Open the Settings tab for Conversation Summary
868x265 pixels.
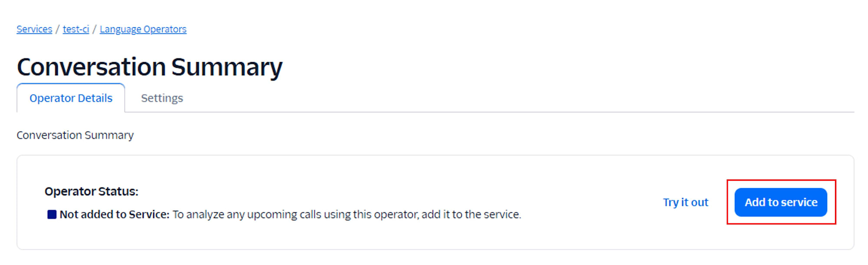pyautogui.click(x=161, y=98)
